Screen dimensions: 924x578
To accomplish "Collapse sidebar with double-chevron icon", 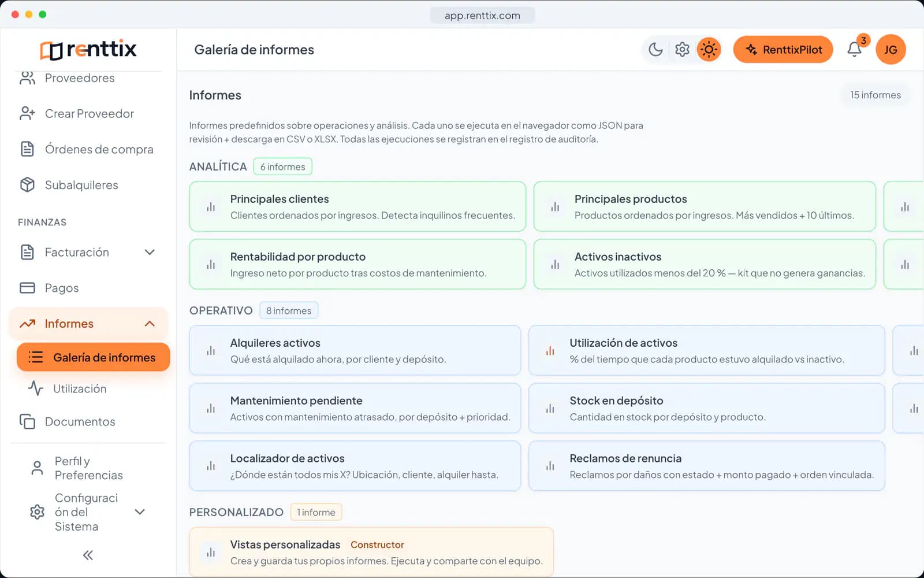I will [x=88, y=555].
